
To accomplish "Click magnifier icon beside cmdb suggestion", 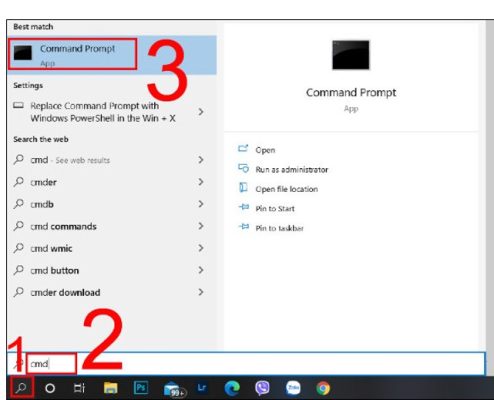I will 19,204.
